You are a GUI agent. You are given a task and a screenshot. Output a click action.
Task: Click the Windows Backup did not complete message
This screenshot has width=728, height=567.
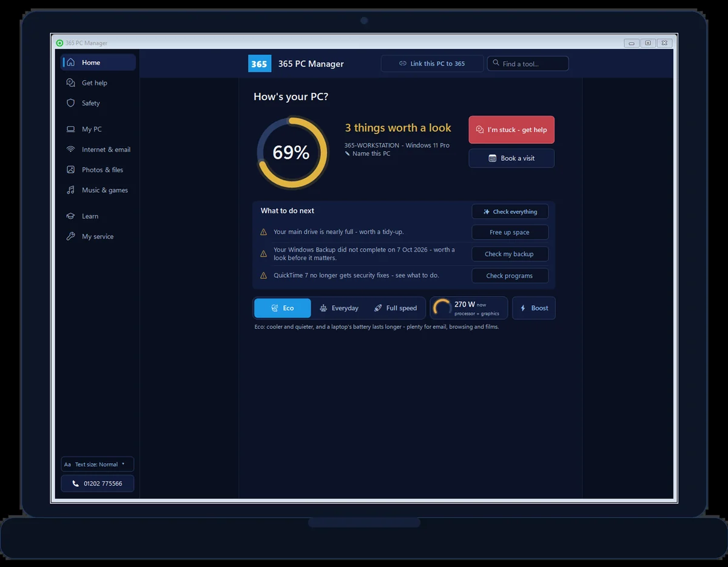(364, 253)
